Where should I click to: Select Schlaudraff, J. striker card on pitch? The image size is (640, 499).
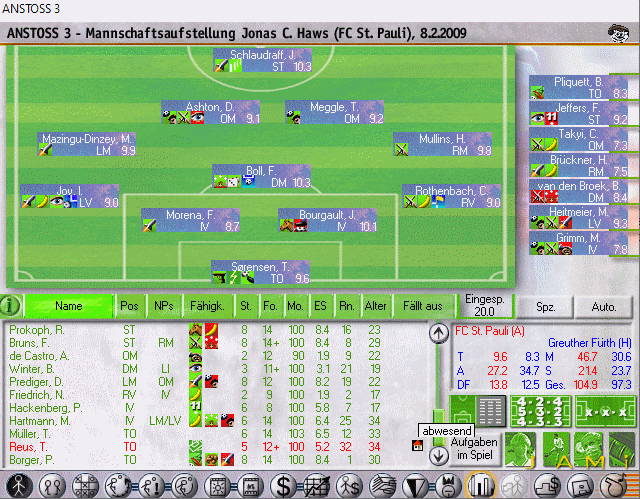point(262,60)
